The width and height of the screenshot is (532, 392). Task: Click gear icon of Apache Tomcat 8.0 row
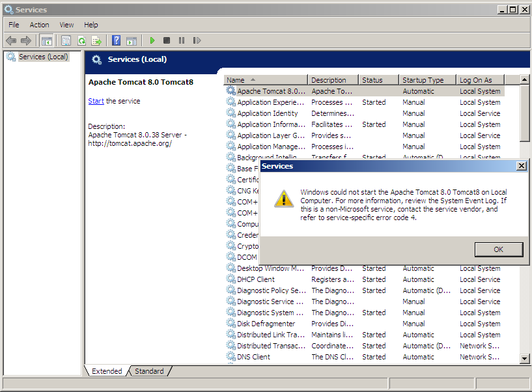pyautogui.click(x=231, y=91)
